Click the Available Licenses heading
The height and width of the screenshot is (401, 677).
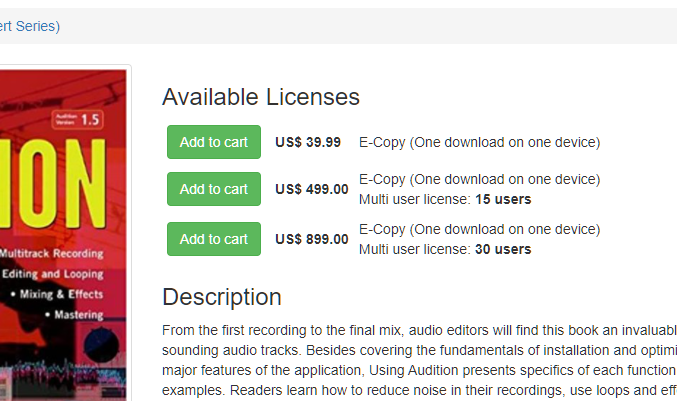[x=260, y=97]
